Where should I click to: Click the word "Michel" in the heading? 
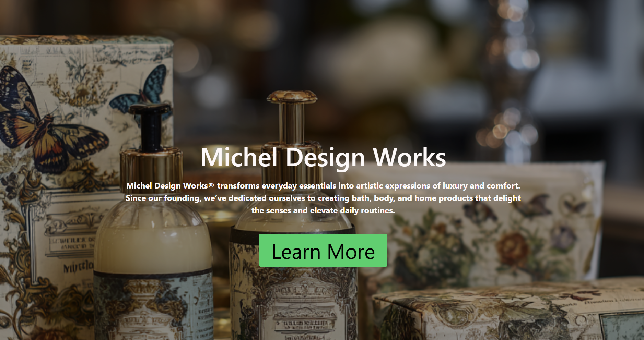pyautogui.click(x=239, y=157)
